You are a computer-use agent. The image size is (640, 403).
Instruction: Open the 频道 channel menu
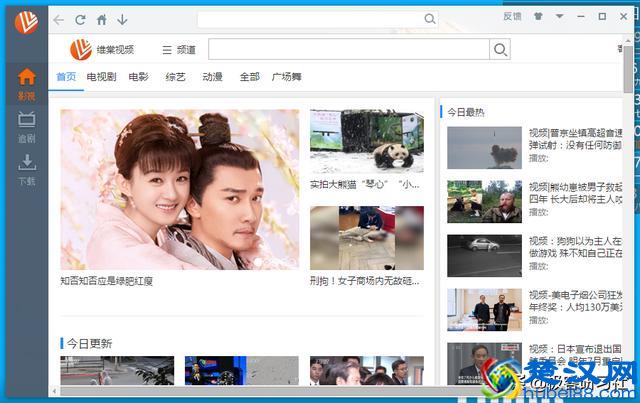click(179, 50)
